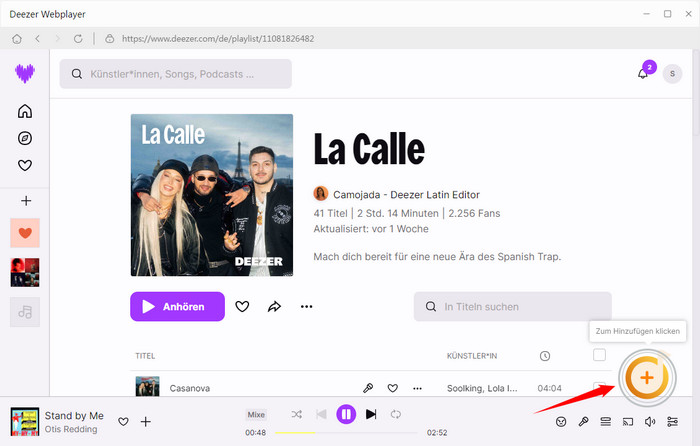Viewport: 700px width, 446px height.
Task: Open the Otis Redding artist link in the player
Action: coord(71,429)
